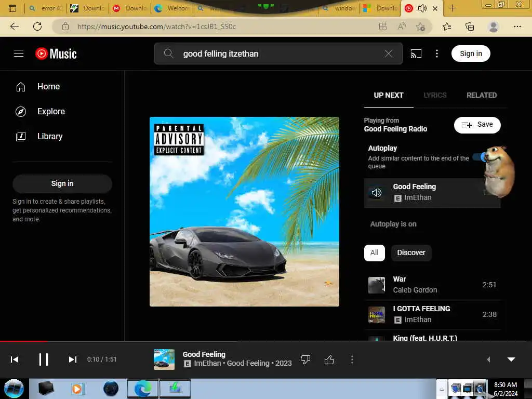Select the Good Feeling queue item
The height and width of the screenshot is (399, 532).
[432, 193]
